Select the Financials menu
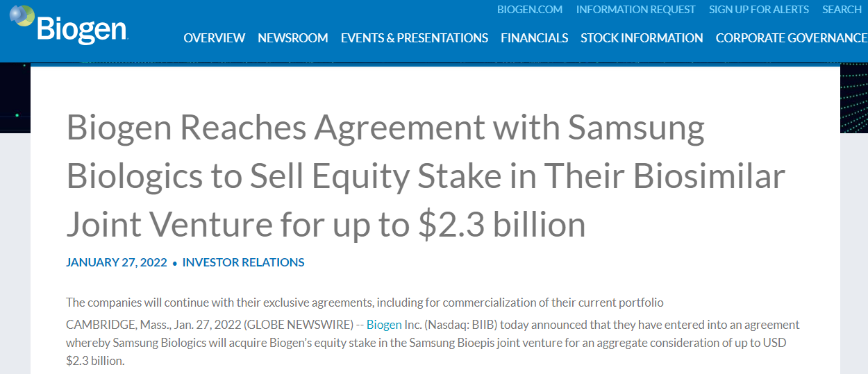 tap(534, 38)
